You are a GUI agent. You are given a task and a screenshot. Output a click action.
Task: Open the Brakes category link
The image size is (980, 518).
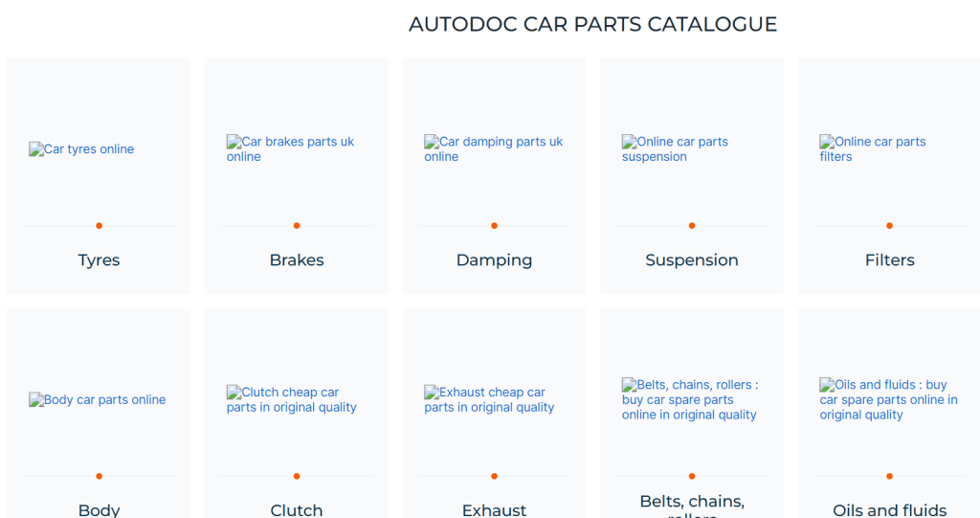(297, 260)
